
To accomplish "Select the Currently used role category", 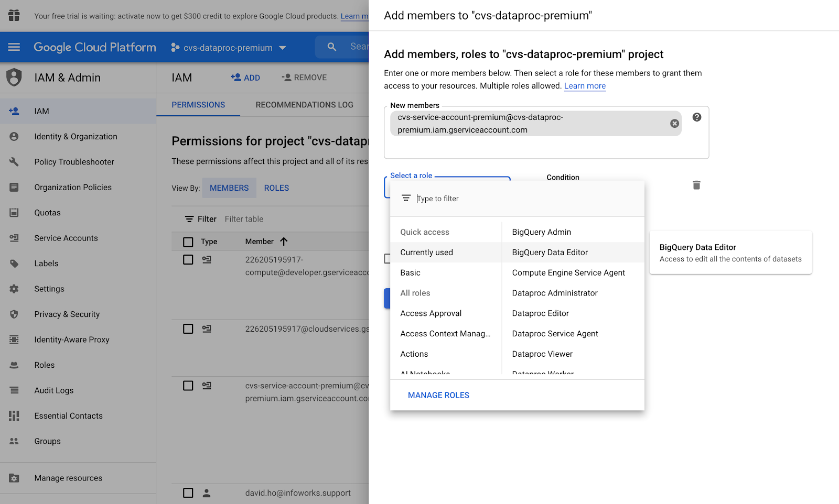I will click(446, 253).
